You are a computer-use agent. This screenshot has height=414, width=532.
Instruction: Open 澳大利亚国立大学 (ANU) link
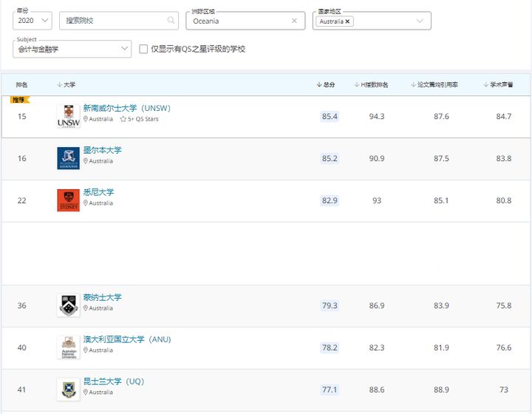tap(127, 339)
